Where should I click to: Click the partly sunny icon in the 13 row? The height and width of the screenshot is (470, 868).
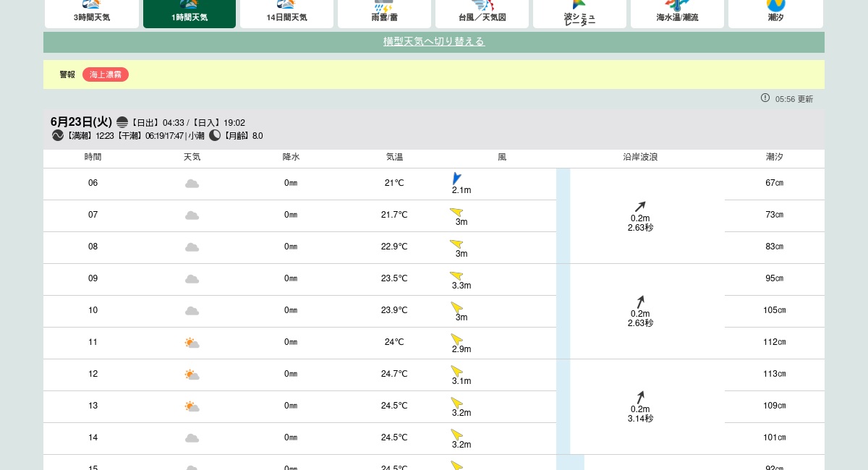pos(192,406)
